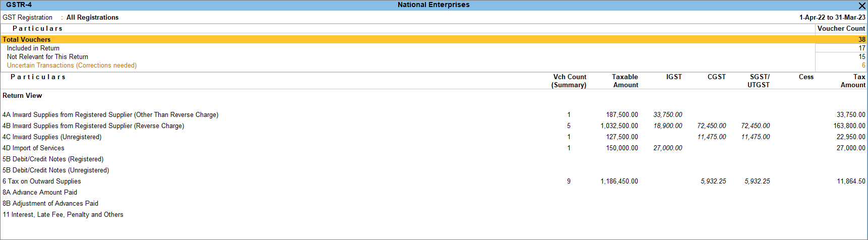The image size is (868, 240).
Task: Select 5B Debit/Credit Notes (Unregistered) row
Action: [x=433, y=170]
